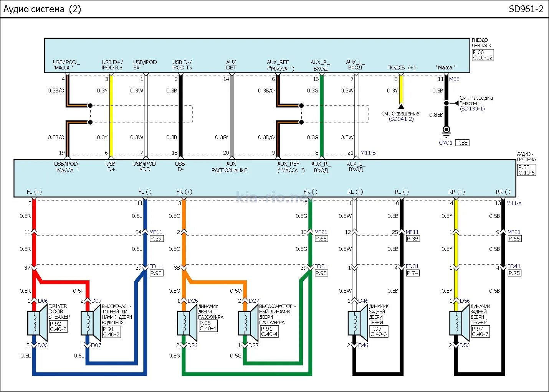Click the P.95 box under FD21
Screen dimensions: 549x392
[321, 273]
